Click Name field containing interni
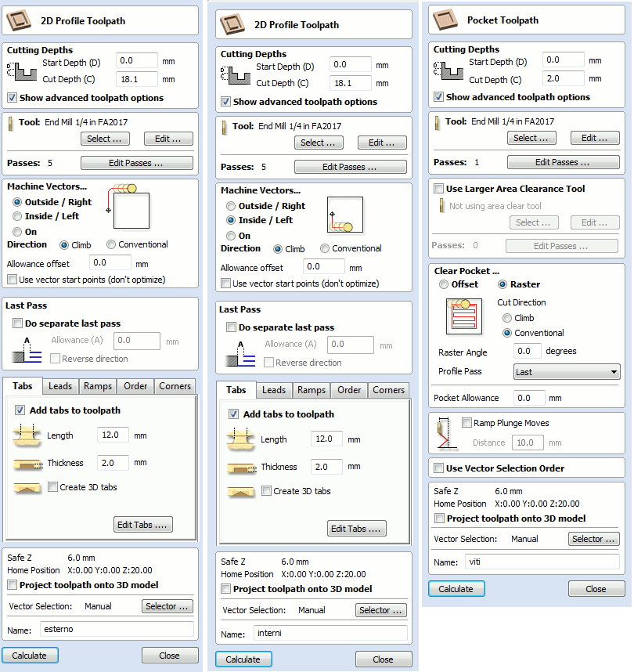Screen dimensions: 634x672 [x=330, y=633]
